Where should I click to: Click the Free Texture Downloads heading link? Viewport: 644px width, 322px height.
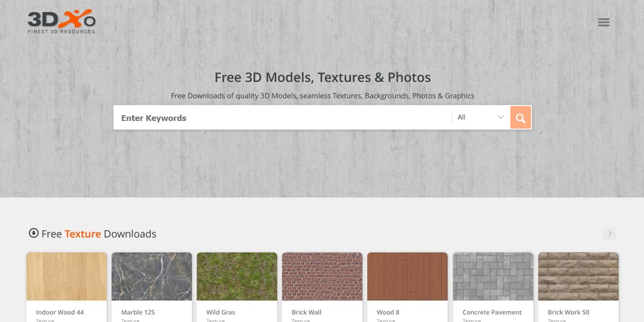(99, 234)
